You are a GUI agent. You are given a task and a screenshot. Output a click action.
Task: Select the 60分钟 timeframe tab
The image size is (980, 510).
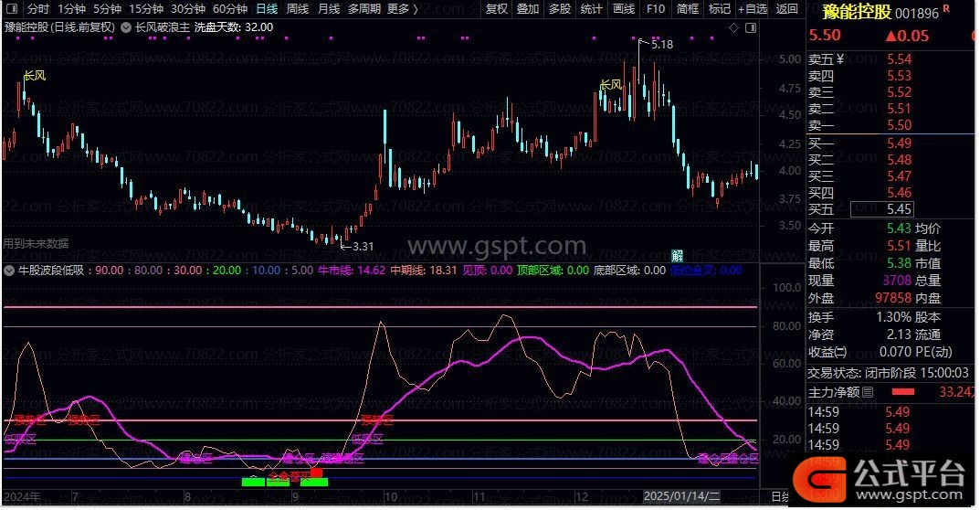(229, 9)
